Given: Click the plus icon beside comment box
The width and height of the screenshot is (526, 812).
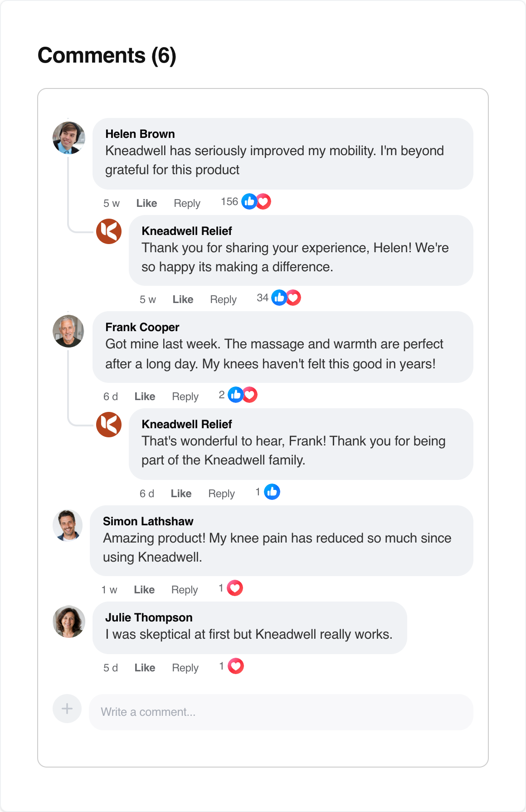Looking at the screenshot, I should 67,709.
